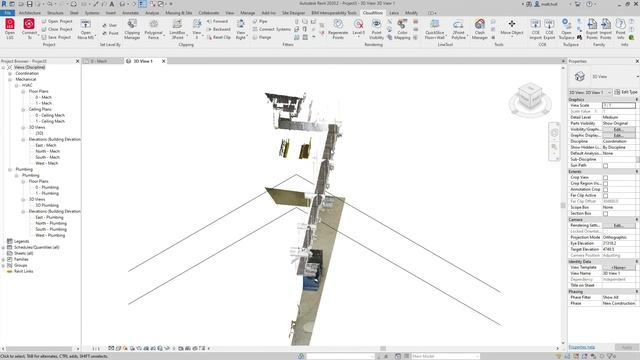Click the Open Project button
Viewport: 640px width, 360px height.
[x=57, y=21]
